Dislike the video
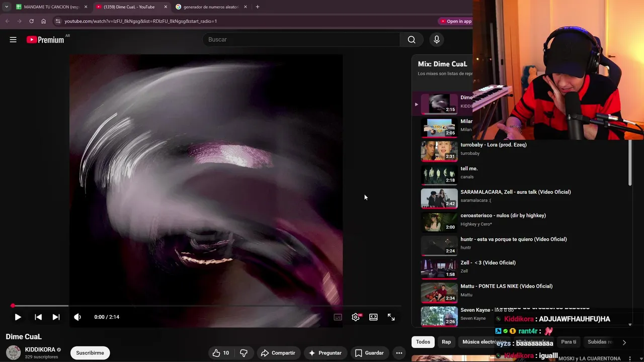This screenshot has height=362, width=644. point(244,353)
